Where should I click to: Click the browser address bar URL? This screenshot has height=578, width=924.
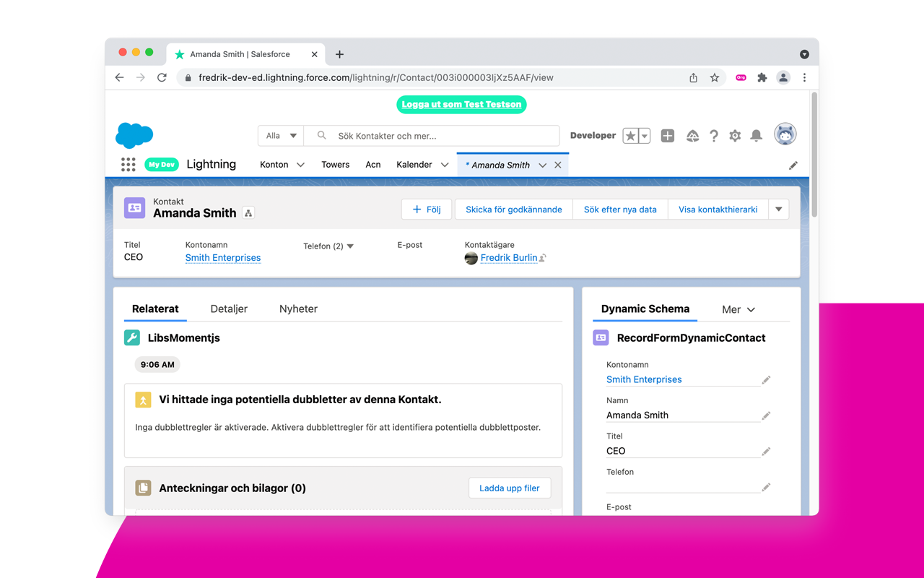point(376,77)
